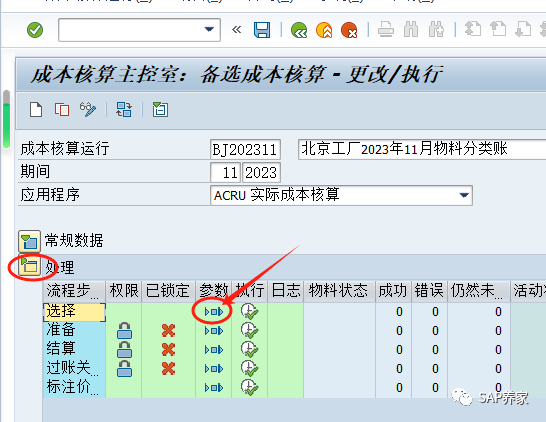Expand the 常规数据 section

pos(29,241)
